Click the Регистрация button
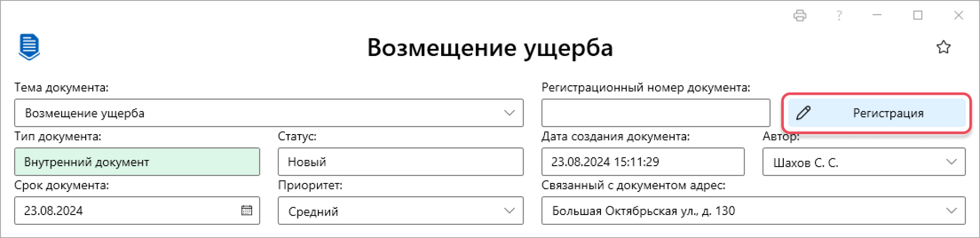This screenshot has height=238, width=980. (x=877, y=113)
